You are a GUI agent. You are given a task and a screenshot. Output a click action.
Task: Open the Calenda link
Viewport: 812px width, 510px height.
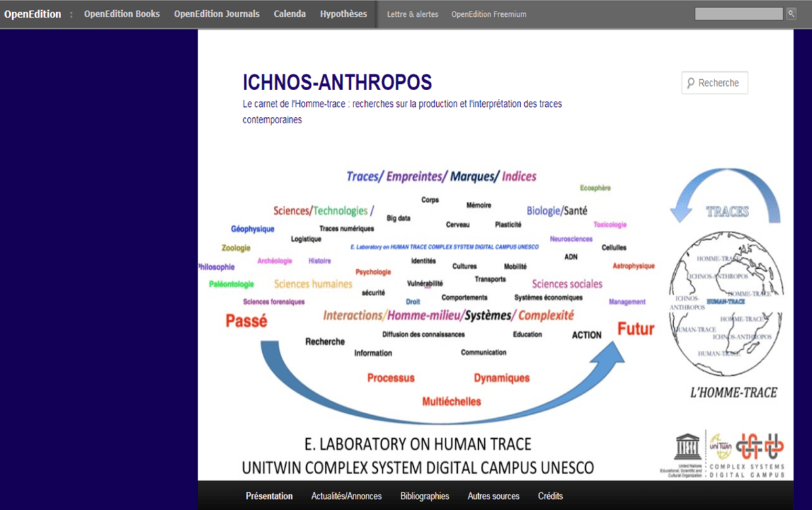click(290, 14)
